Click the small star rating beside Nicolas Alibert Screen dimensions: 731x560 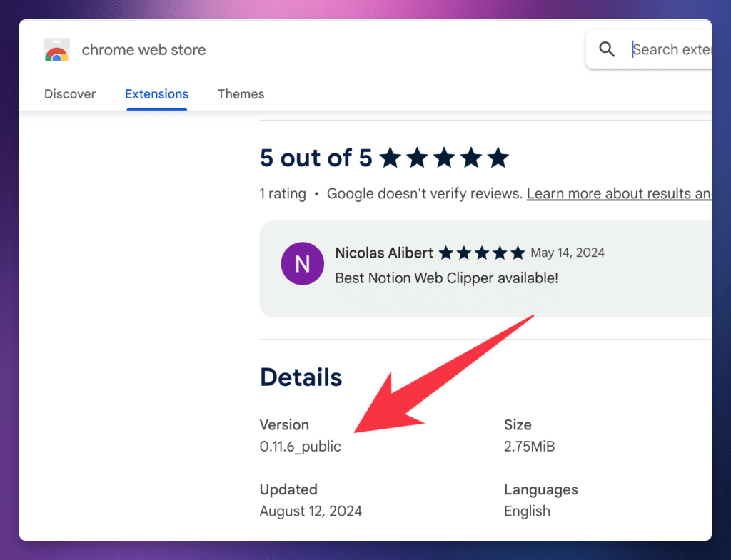(x=482, y=253)
